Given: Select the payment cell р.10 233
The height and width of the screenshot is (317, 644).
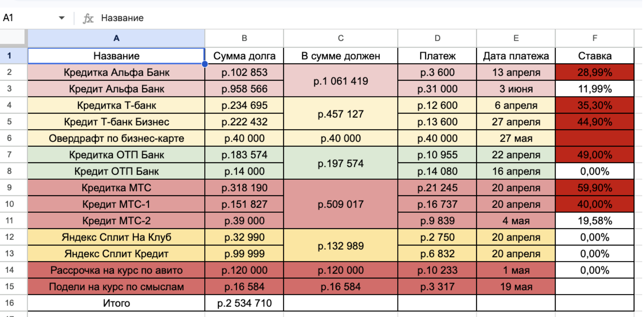Looking at the screenshot, I should point(437,270).
